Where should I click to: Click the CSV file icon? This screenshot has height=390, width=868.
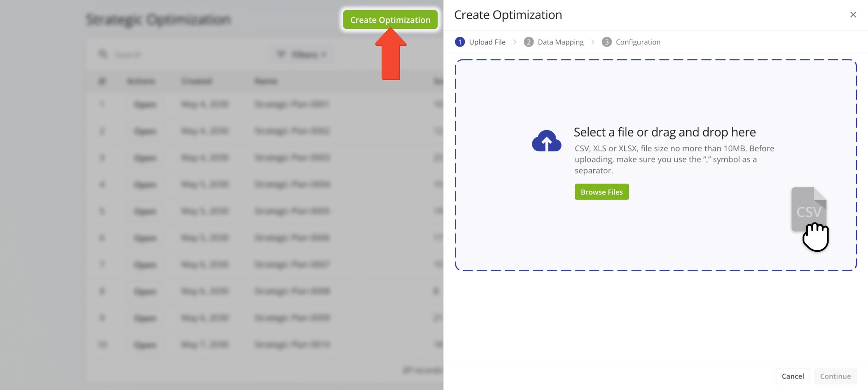click(809, 209)
